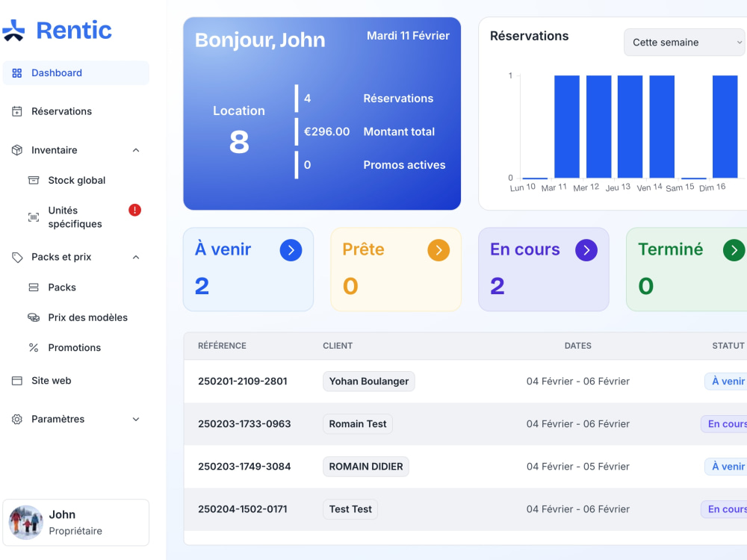747x560 pixels.
Task: Click the STATUT column header
Action: (728, 346)
